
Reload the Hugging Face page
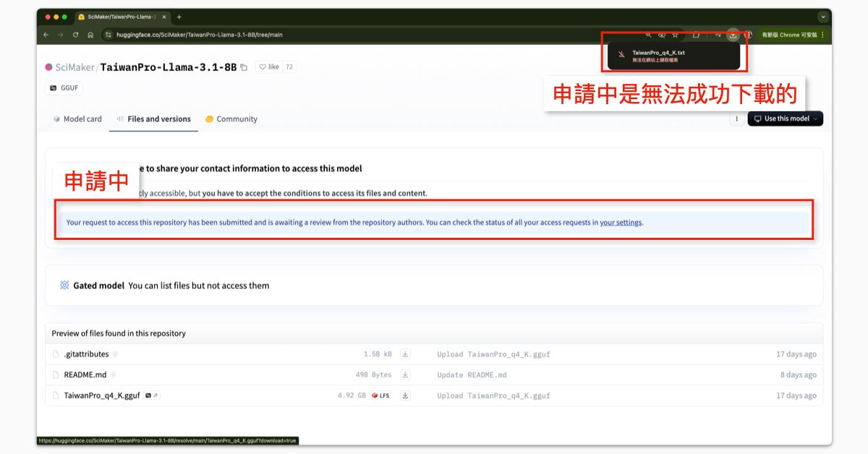(75, 34)
